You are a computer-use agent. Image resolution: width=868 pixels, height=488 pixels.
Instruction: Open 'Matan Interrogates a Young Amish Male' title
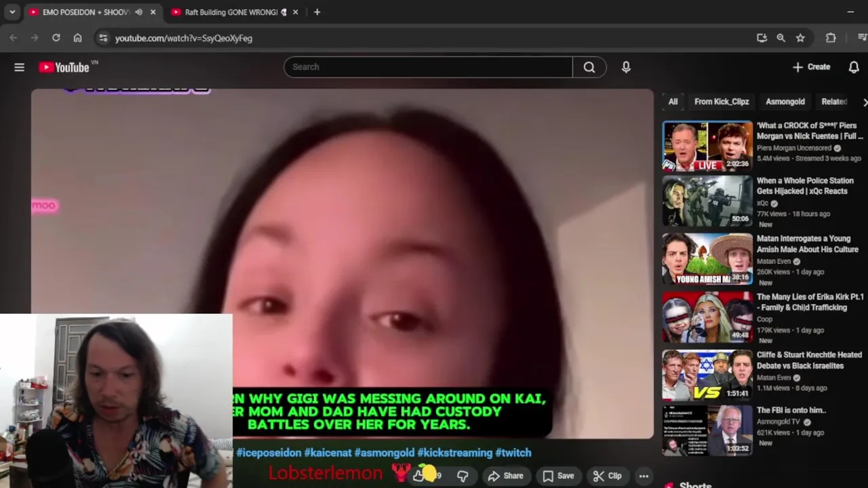coord(808,244)
